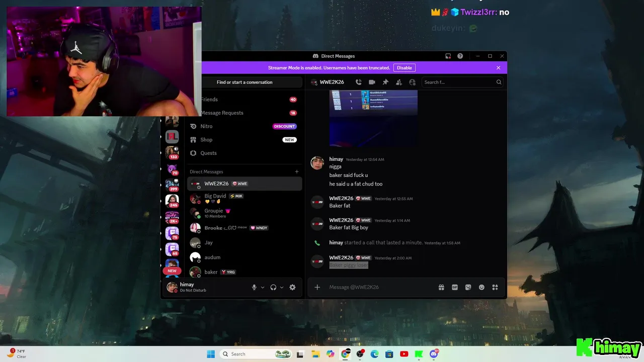
Task: Click the Windows taskbar Search box
Action: [257, 354]
